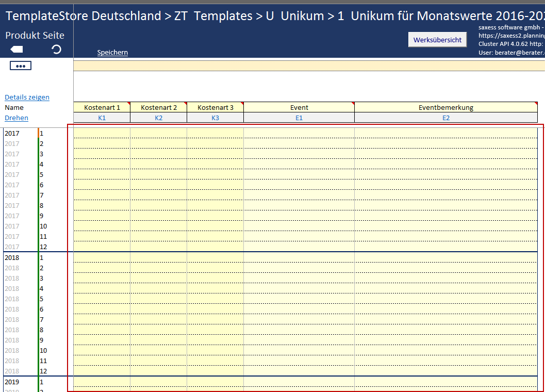Select the K3 column link
The width and height of the screenshot is (545, 392).
point(216,118)
